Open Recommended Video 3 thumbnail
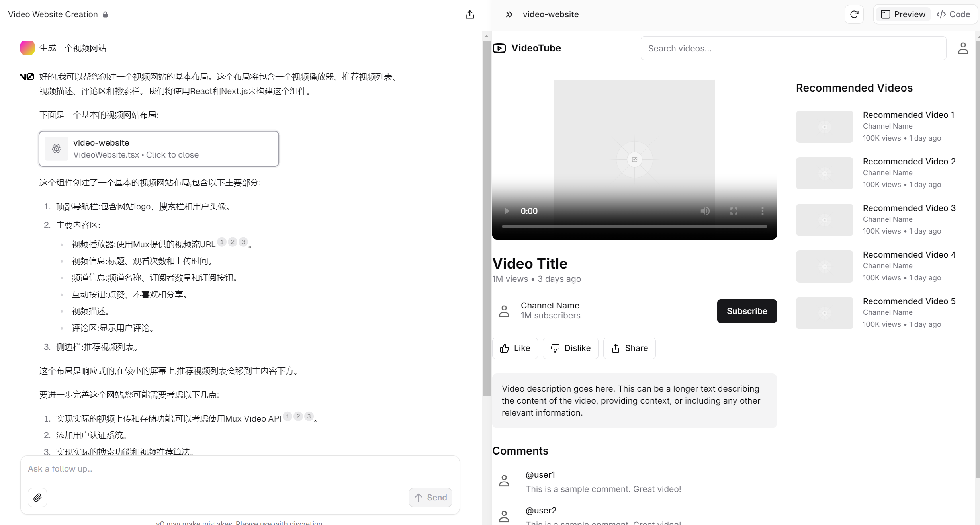This screenshot has width=980, height=525. coord(824,220)
